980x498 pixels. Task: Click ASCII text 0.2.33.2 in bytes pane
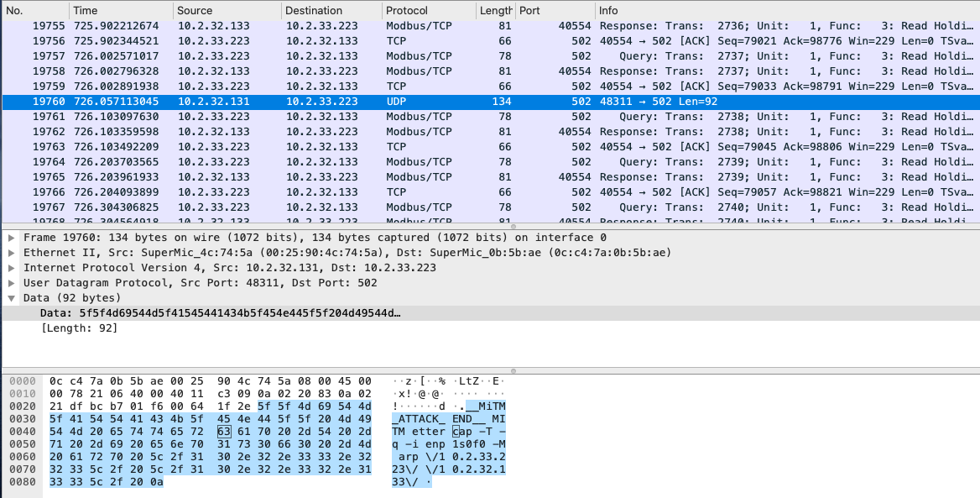(x=479, y=457)
